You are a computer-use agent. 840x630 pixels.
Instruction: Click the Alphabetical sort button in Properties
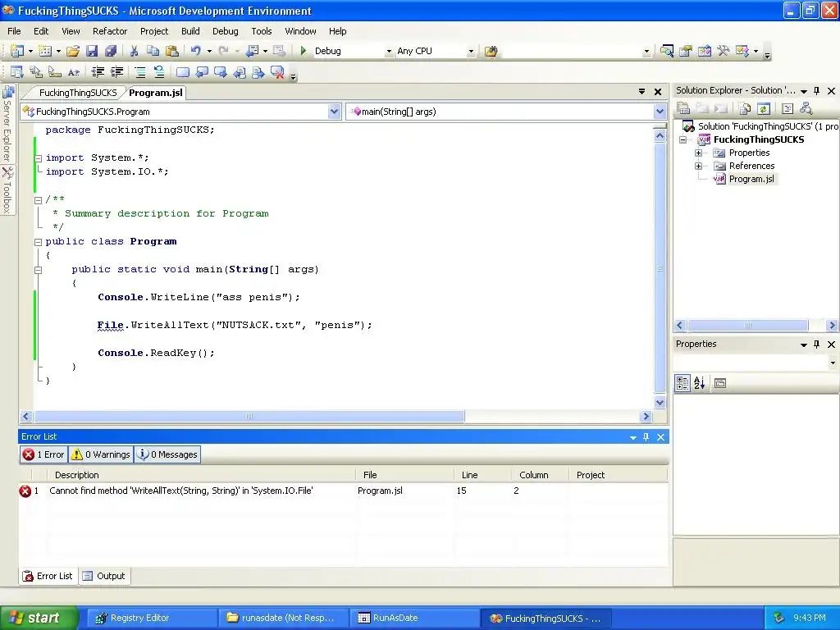click(700, 383)
